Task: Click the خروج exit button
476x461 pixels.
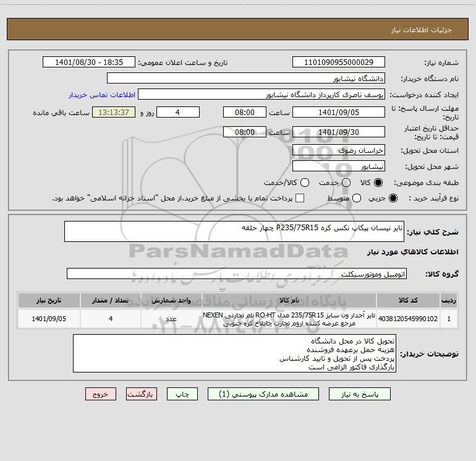Action: click(x=101, y=394)
